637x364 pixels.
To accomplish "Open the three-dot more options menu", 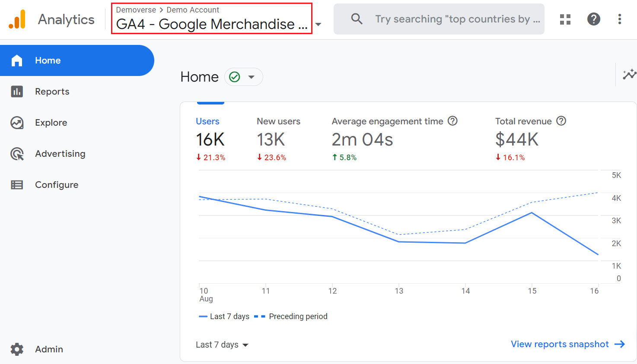I will pyautogui.click(x=619, y=19).
